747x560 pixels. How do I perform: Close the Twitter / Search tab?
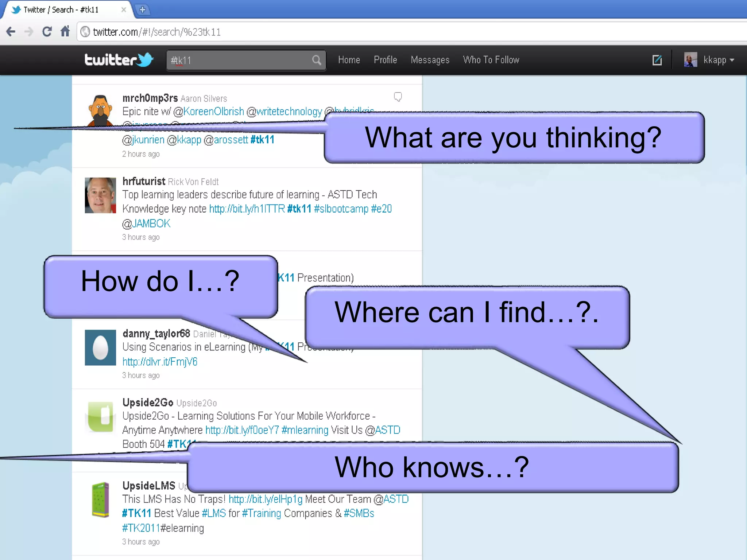point(124,10)
